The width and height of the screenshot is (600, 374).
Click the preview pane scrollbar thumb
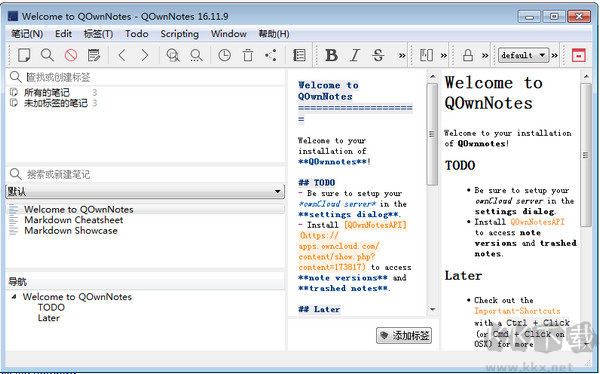(x=586, y=154)
